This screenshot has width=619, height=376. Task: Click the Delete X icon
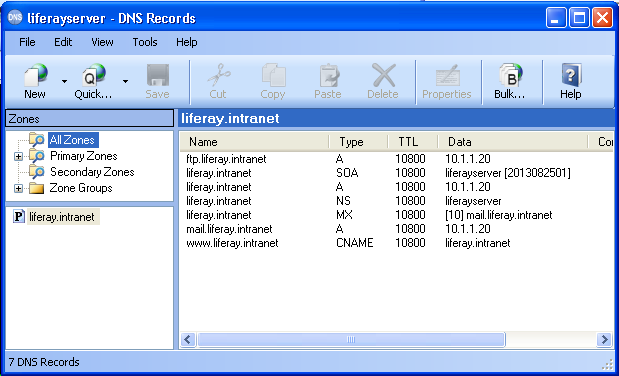[383, 75]
